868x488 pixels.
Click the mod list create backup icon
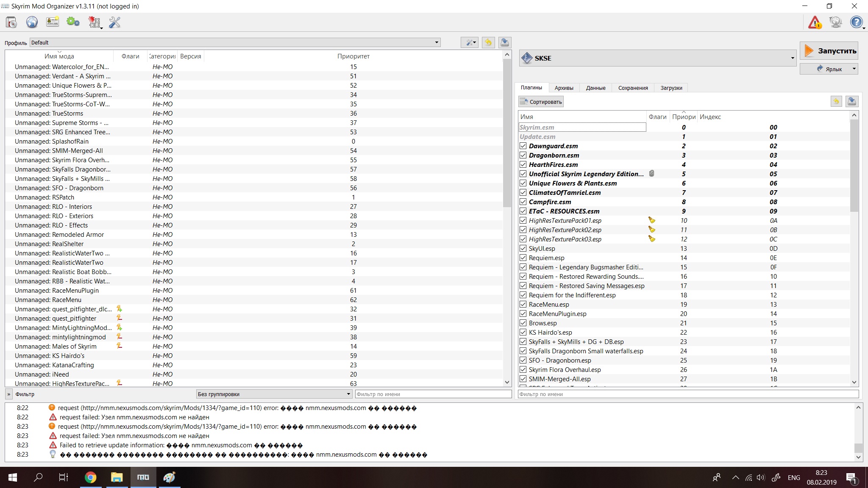(x=504, y=42)
